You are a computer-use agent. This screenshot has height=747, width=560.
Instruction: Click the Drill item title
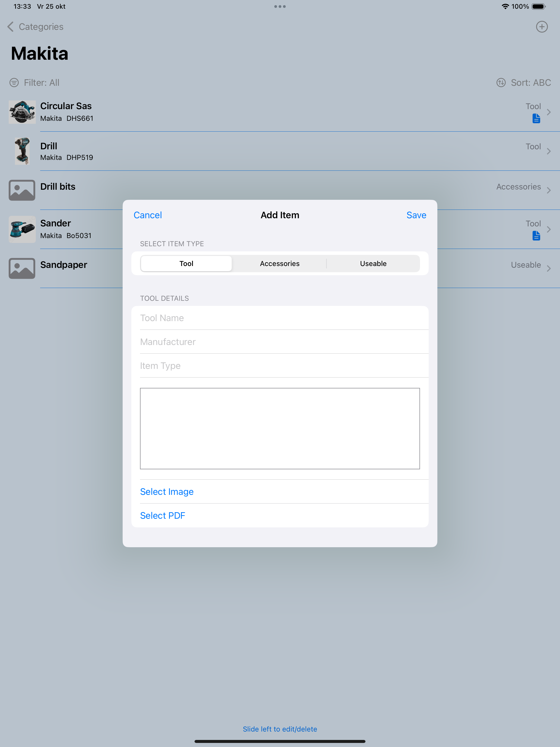49,146
